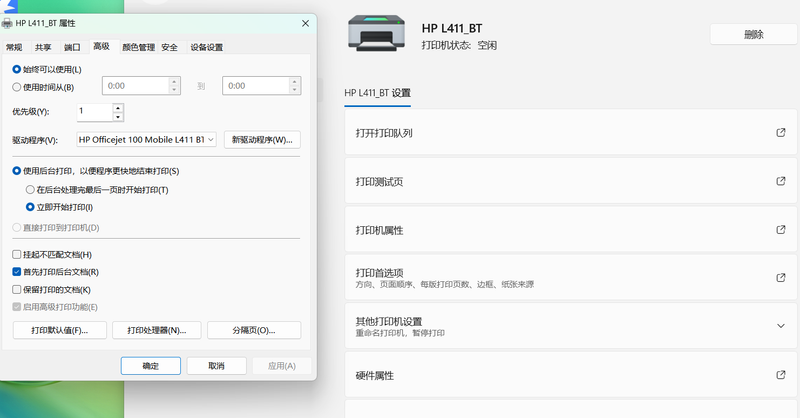Click the 确定 button
This screenshot has width=800, height=418.
coord(151,366)
